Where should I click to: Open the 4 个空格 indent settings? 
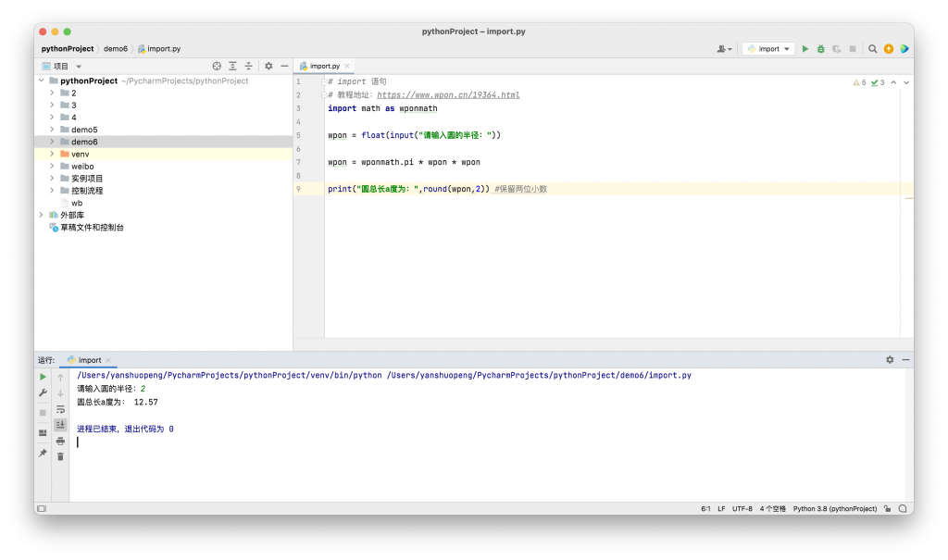773,508
